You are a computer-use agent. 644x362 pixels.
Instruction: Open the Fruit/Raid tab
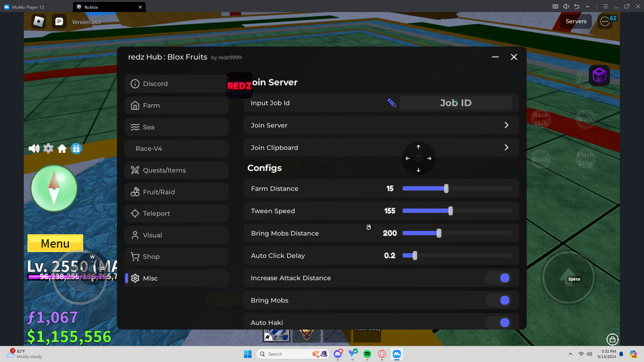coord(176,192)
